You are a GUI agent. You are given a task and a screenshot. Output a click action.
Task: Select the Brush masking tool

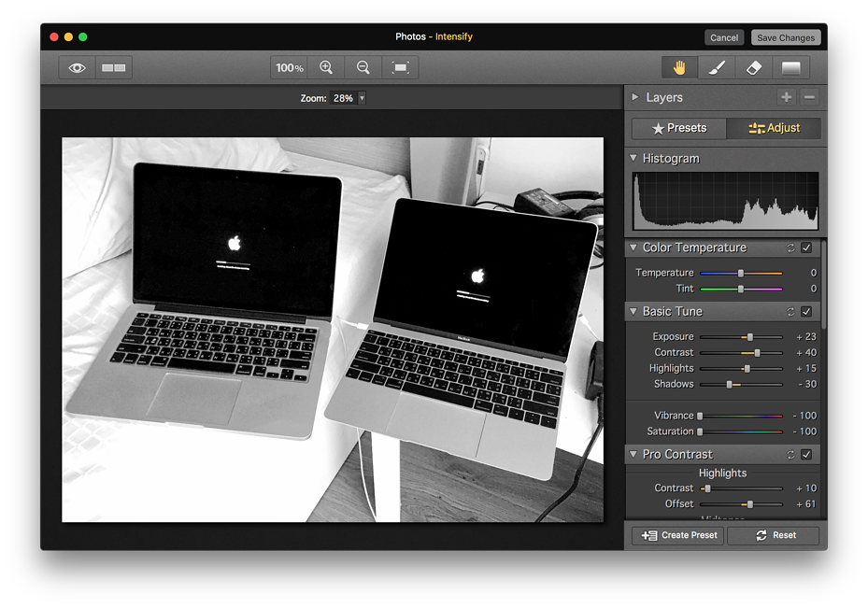(x=717, y=67)
